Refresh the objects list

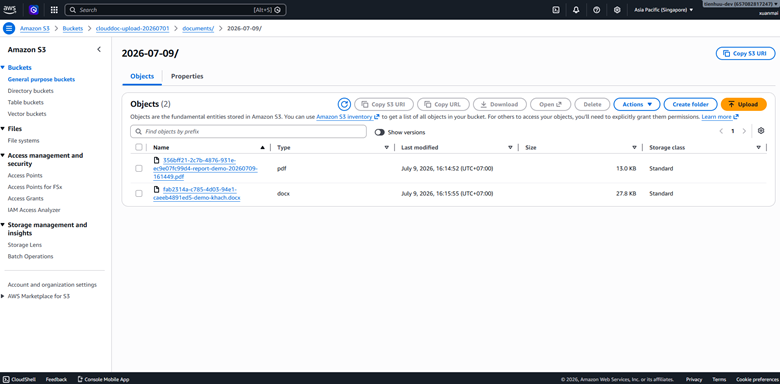coord(344,104)
